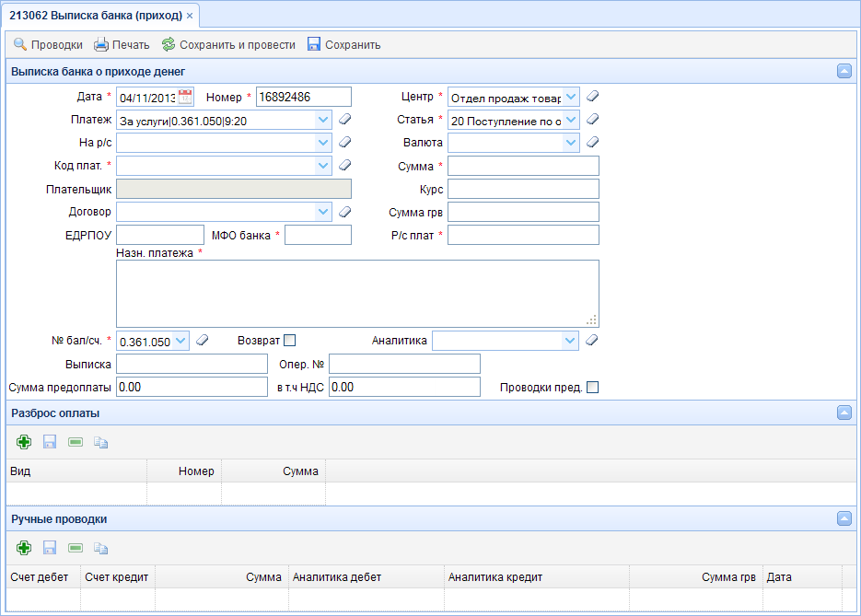Open the calendar picker next to Дата

186,98
